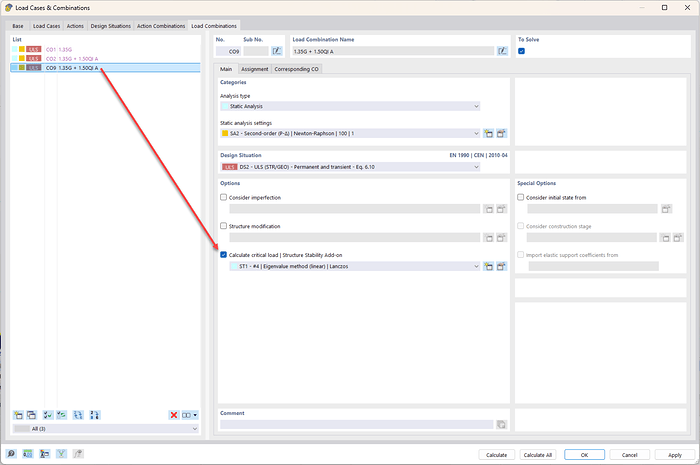Click the Cancel button
The height and width of the screenshot is (465, 700).
[629, 455]
